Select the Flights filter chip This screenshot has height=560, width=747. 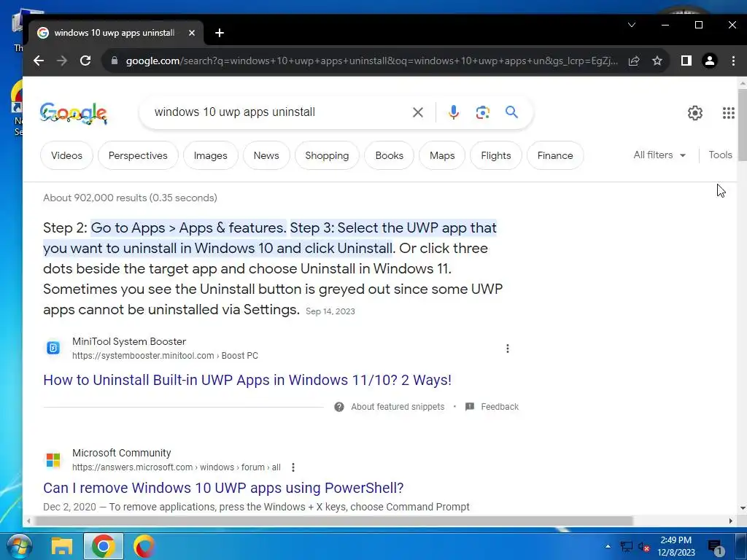tap(496, 156)
